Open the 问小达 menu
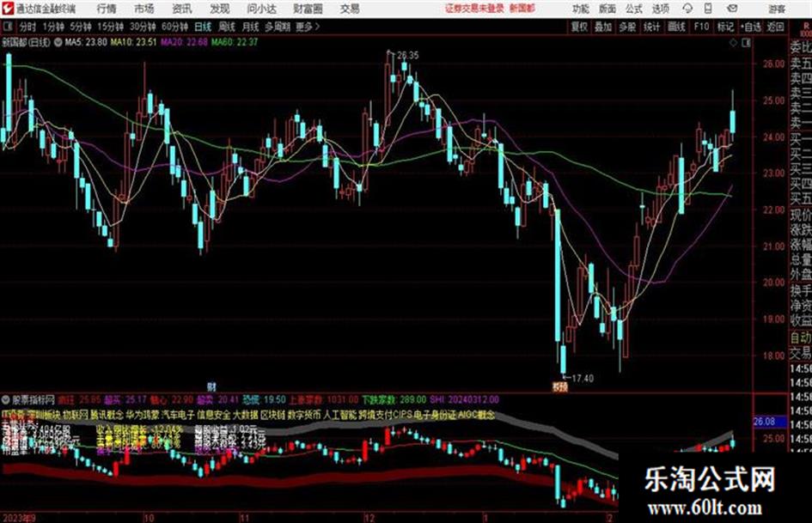This screenshot has height=523, width=812. pyautogui.click(x=261, y=9)
